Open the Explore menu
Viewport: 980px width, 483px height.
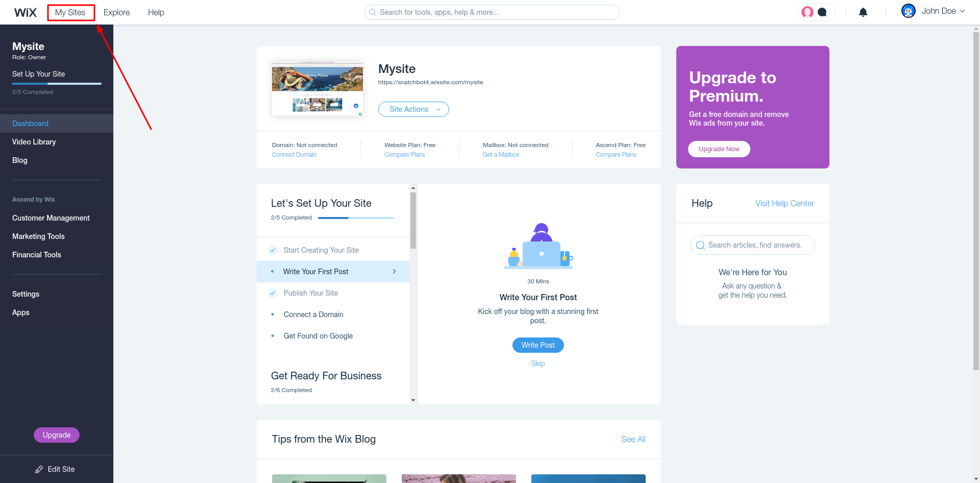click(116, 12)
